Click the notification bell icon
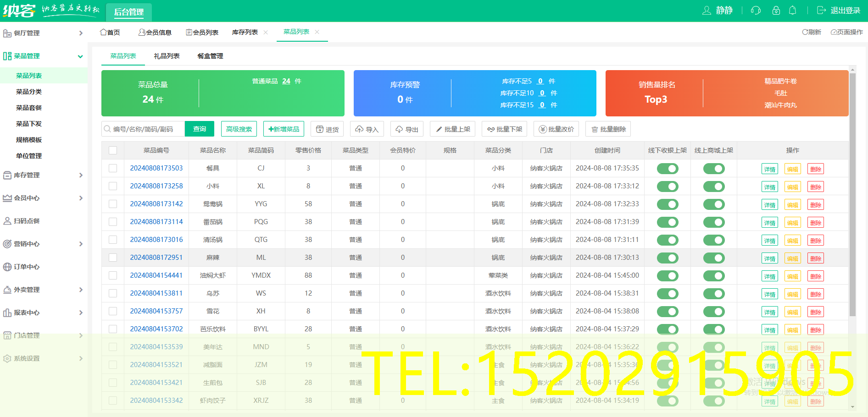This screenshot has width=868, height=417. coord(793,10)
